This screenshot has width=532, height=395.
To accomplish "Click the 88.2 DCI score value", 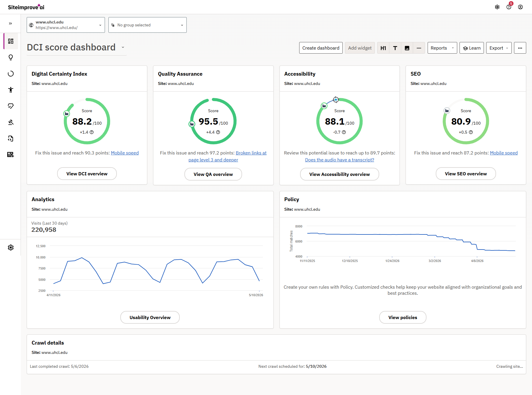I will click(82, 121).
